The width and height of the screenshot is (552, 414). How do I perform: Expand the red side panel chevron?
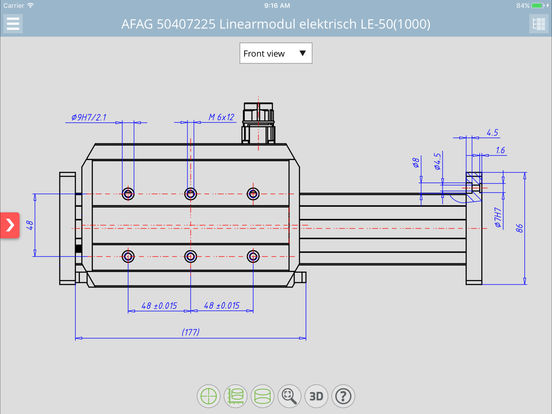coord(10,225)
